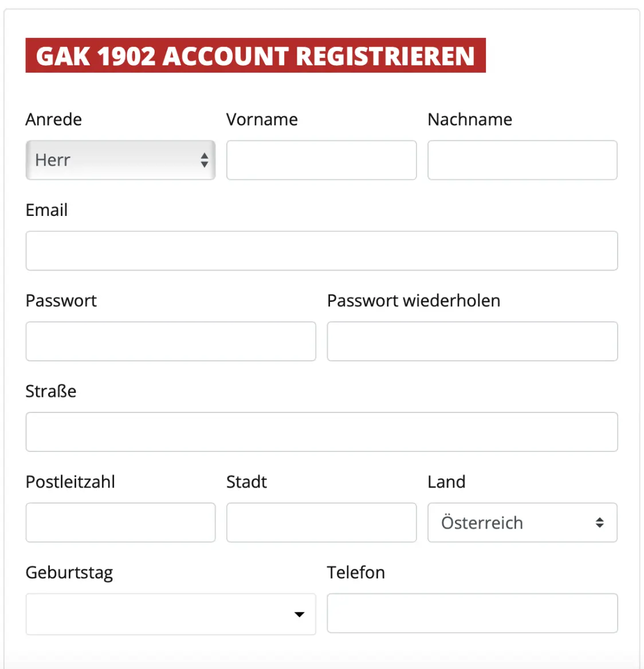Select the Postleitzahl input box
The width and height of the screenshot is (644, 669).
(120, 522)
